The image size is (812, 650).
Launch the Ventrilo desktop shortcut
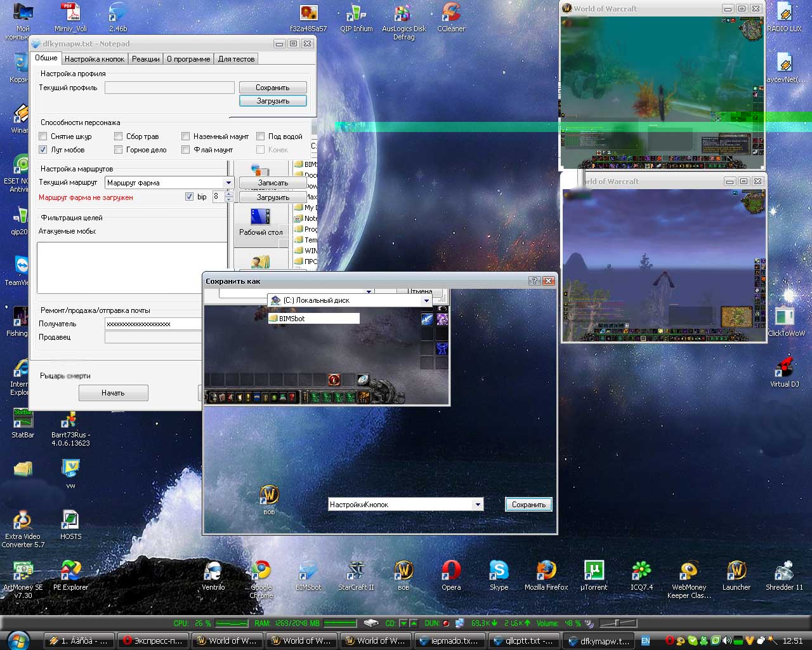coord(213,571)
